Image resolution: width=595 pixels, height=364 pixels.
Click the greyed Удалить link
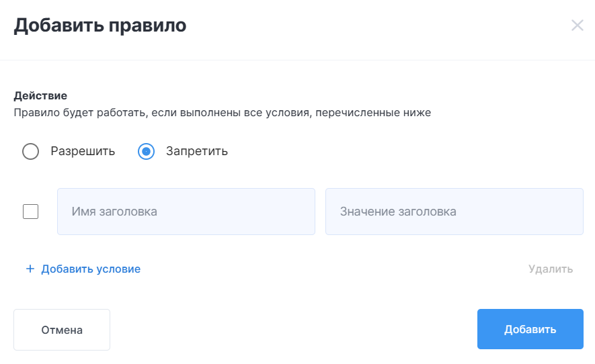[551, 269]
